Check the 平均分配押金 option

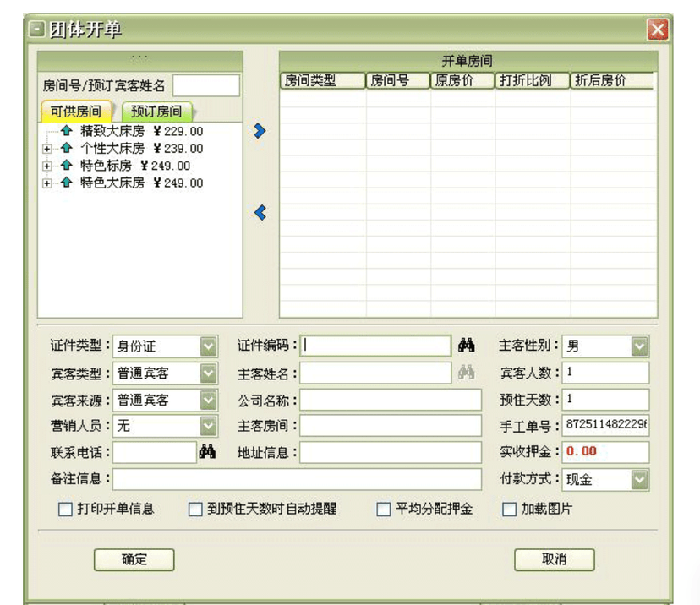coord(384,510)
